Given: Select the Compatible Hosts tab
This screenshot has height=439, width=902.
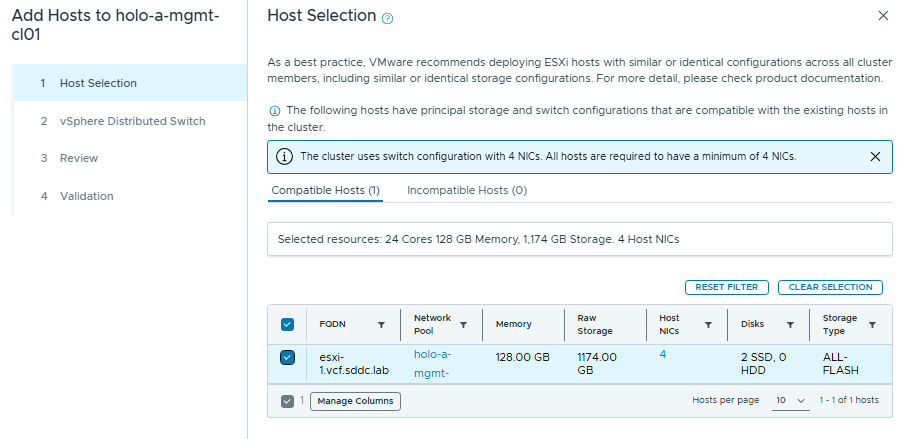Looking at the screenshot, I should 325,190.
